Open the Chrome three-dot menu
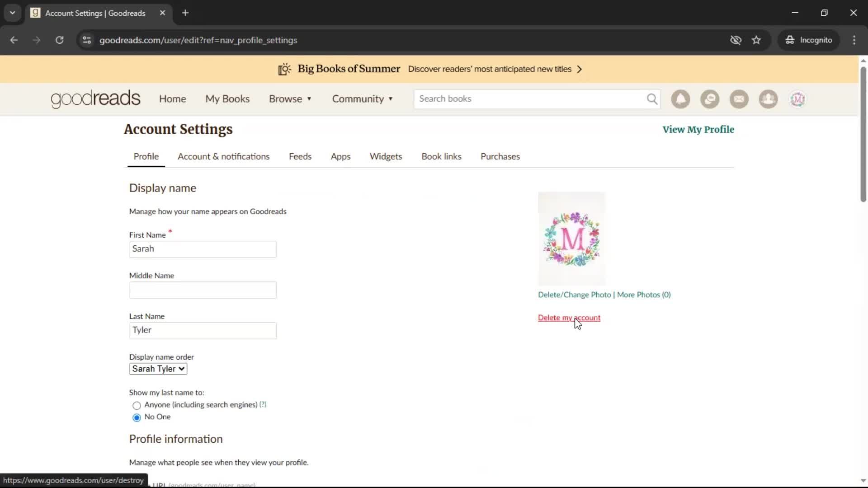Image resolution: width=868 pixels, height=488 pixels. click(x=854, y=40)
